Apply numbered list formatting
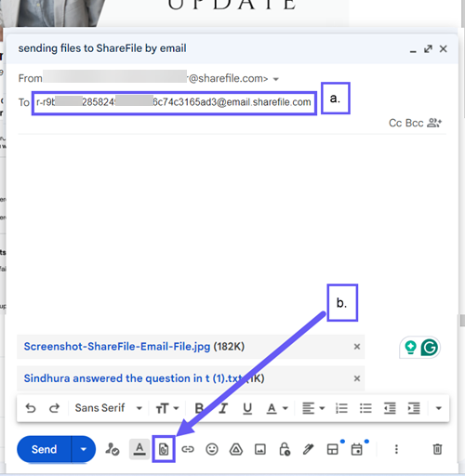Image resolution: width=465 pixels, height=476 pixels. coord(341,408)
